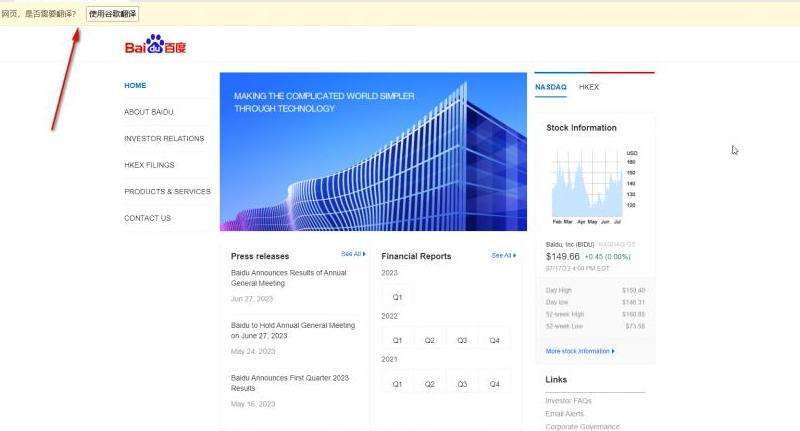
Task: Click the $149.66 stock price
Action: coord(563,257)
